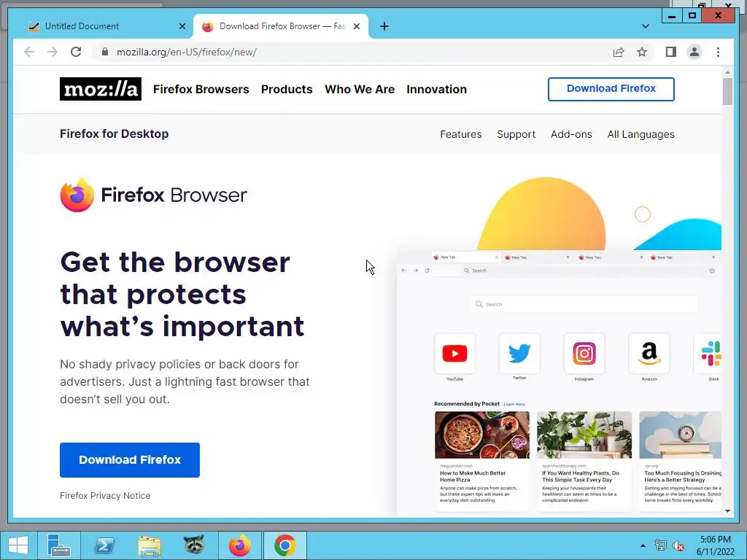Bookmark this tab with the star
This screenshot has width=747, height=560.
(642, 52)
